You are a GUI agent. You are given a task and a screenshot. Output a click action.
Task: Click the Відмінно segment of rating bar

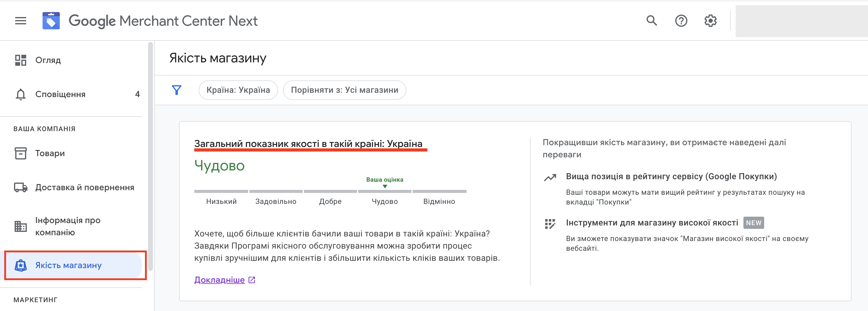[x=439, y=191]
